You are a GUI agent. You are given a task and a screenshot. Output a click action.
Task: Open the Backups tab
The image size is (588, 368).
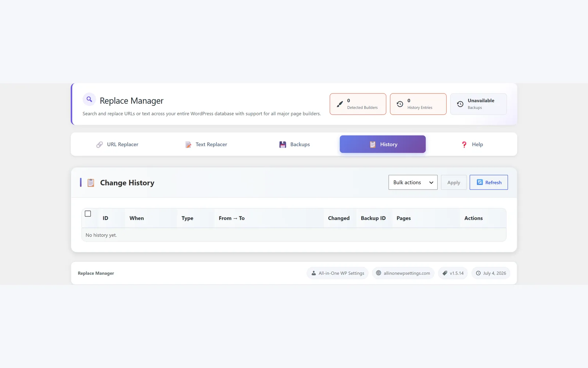point(294,144)
